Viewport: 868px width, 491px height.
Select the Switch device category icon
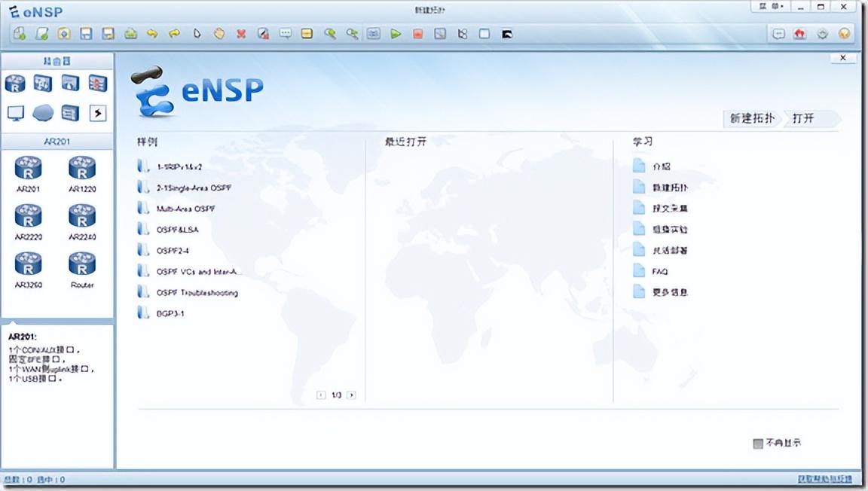click(x=43, y=84)
